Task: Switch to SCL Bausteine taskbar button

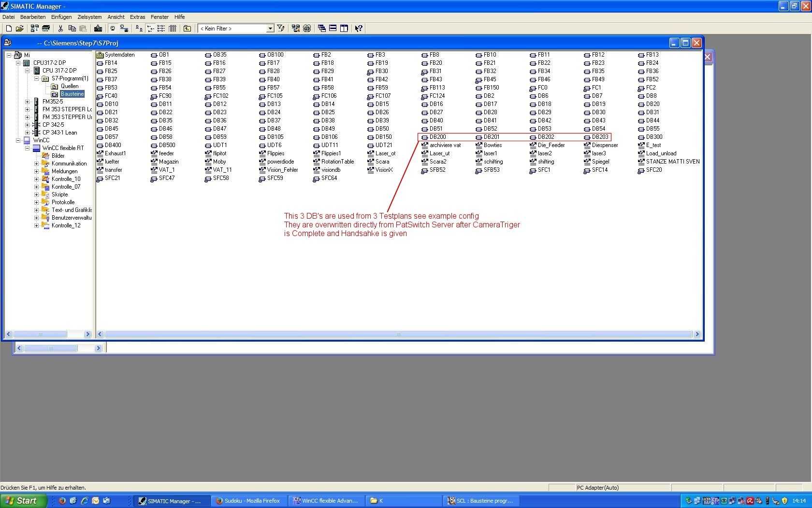Action: point(481,501)
